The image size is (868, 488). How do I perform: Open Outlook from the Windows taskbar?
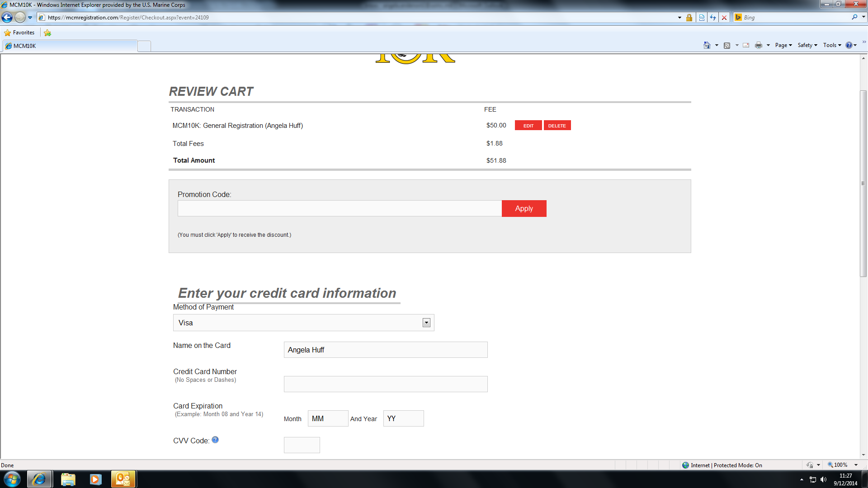123,479
